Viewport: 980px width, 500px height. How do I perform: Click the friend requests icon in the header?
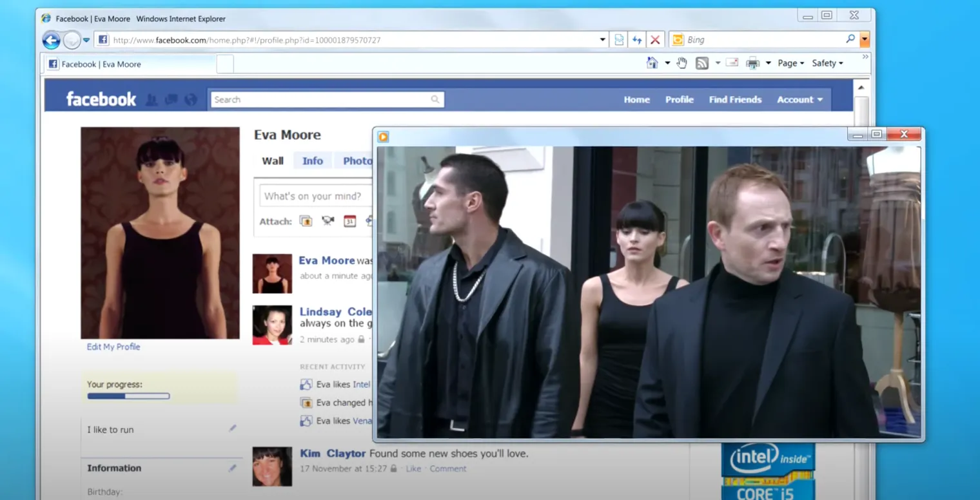[x=152, y=99]
